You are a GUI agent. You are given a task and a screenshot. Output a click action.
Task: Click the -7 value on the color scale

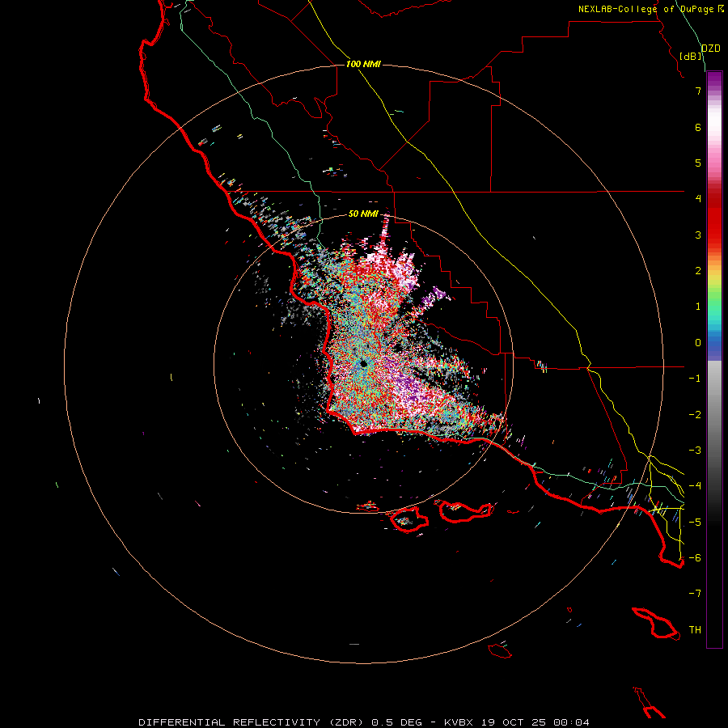pyautogui.click(x=695, y=594)
